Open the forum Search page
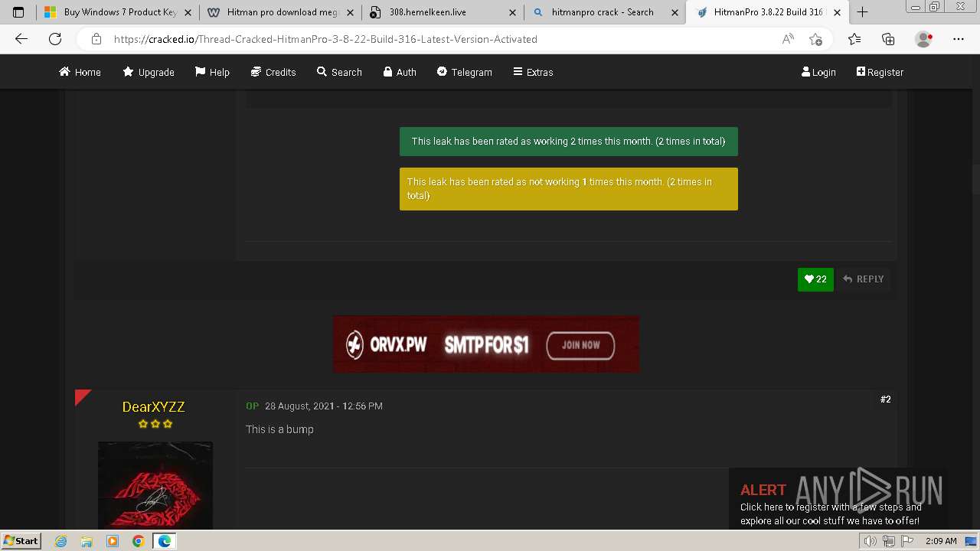This screenshot has width=980, height=551. 339,72
